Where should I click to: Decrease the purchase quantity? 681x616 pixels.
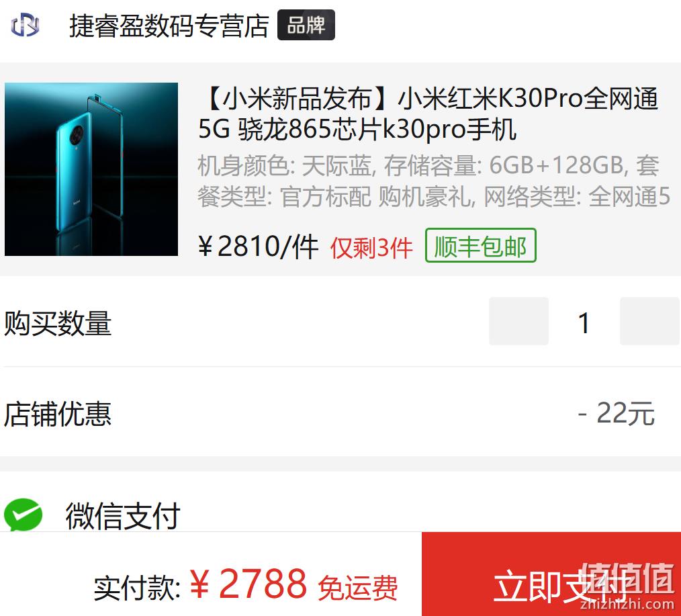click(518, 321)
